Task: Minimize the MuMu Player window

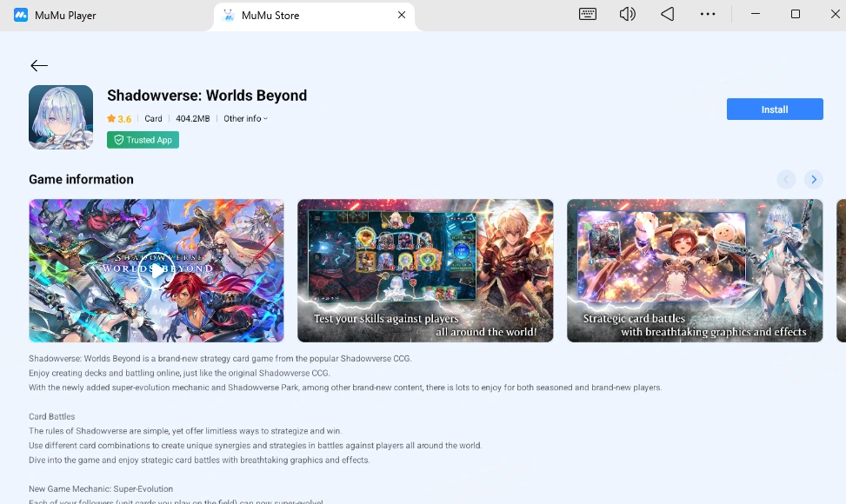Action: pos(756,14)
